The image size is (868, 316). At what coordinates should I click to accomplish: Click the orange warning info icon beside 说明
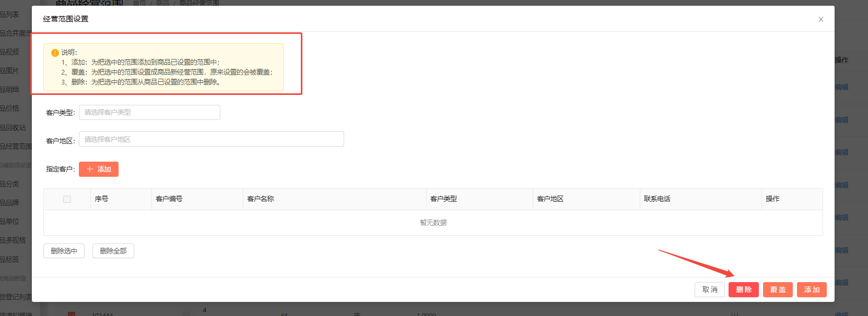[55, 53]
